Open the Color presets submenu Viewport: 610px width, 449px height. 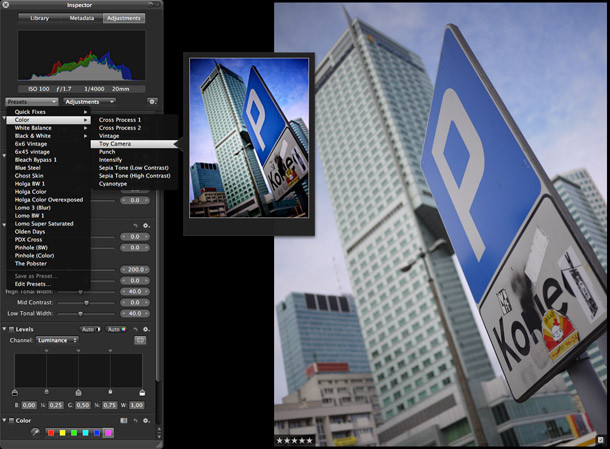click(x=49, y=120)
